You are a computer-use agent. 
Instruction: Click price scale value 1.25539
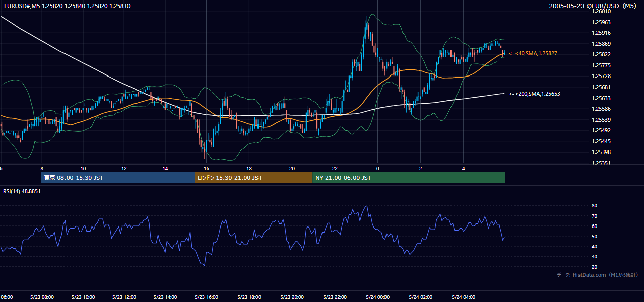[x=601, y=120]
